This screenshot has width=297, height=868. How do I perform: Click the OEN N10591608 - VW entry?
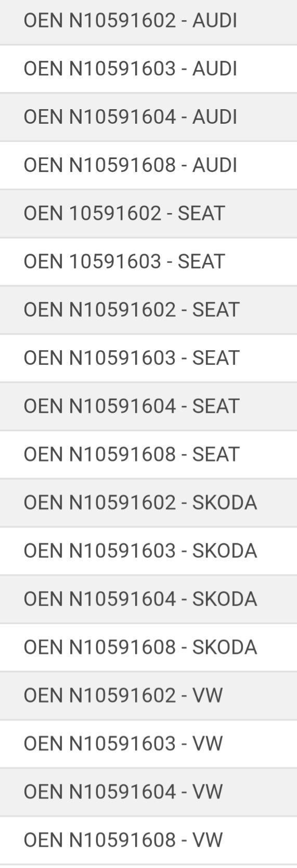pyautogui.click(x=148, y=840)
